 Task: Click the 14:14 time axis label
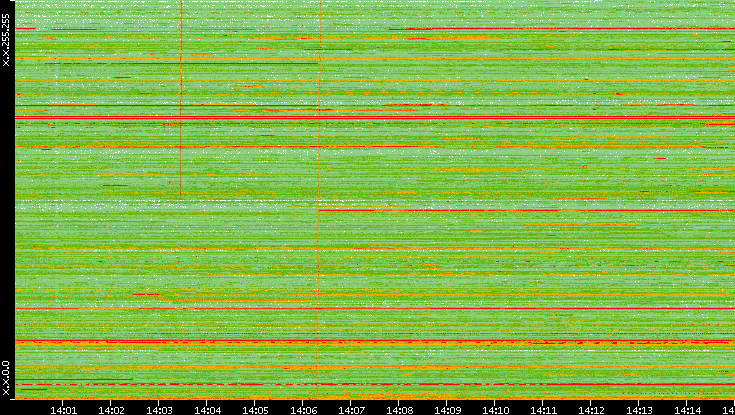688,410
